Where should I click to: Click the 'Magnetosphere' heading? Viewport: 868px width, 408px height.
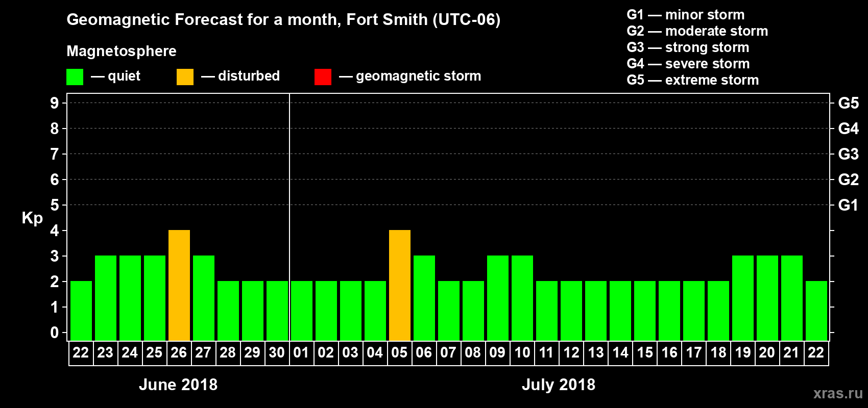122,51
